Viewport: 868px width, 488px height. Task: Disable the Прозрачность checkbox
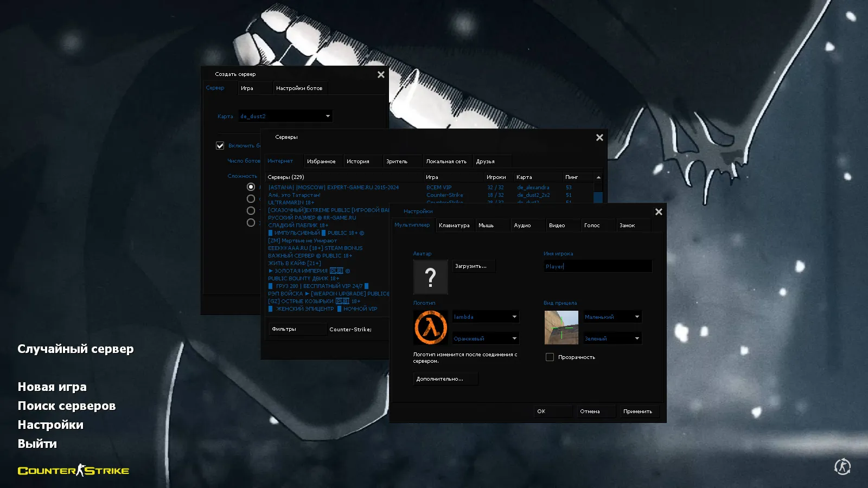[550, 357]
